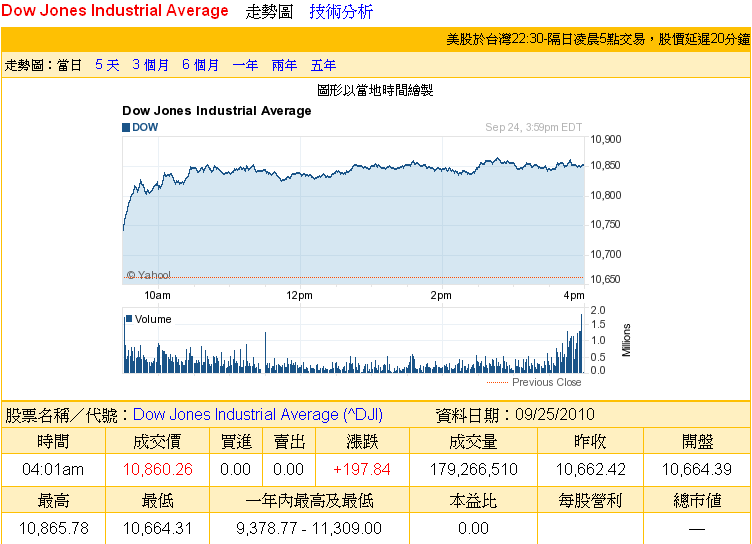This screenshot has width=752, height=544.
Task: Click the 賣出 column header
Action: 289,441
